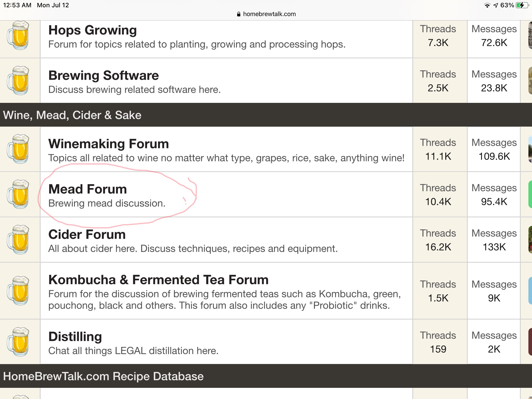Click '1.5K' threads count for Kombucha forum

tap(438, 298)
